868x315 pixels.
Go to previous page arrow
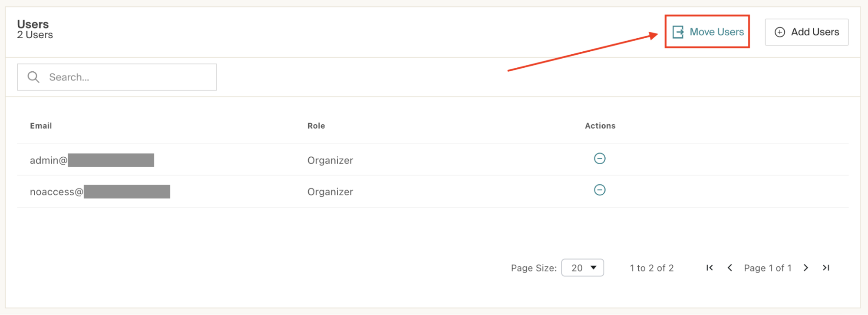tap(730, 268)
